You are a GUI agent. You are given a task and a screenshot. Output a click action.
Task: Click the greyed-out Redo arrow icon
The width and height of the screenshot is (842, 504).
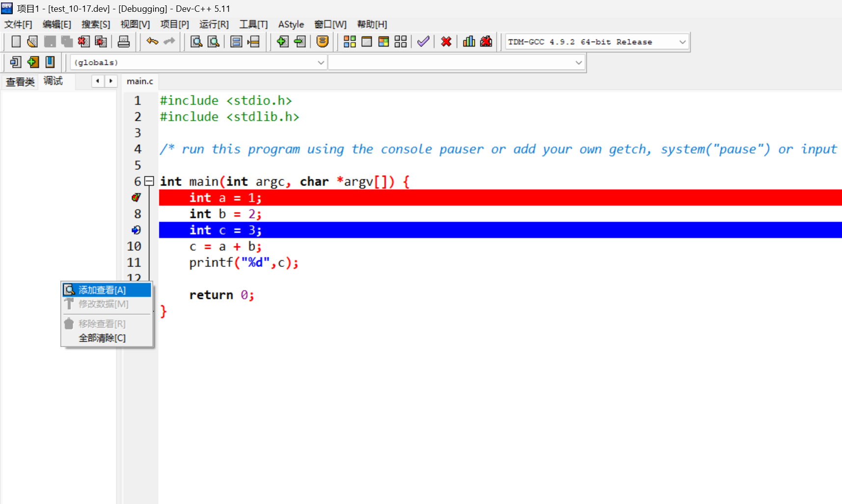click(x=169, y=42)
